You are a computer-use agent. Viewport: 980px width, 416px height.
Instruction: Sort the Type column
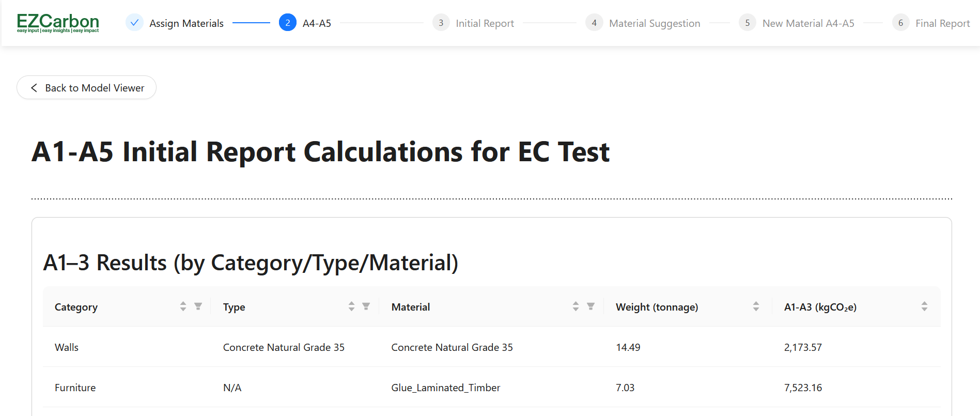pos(351,306)
